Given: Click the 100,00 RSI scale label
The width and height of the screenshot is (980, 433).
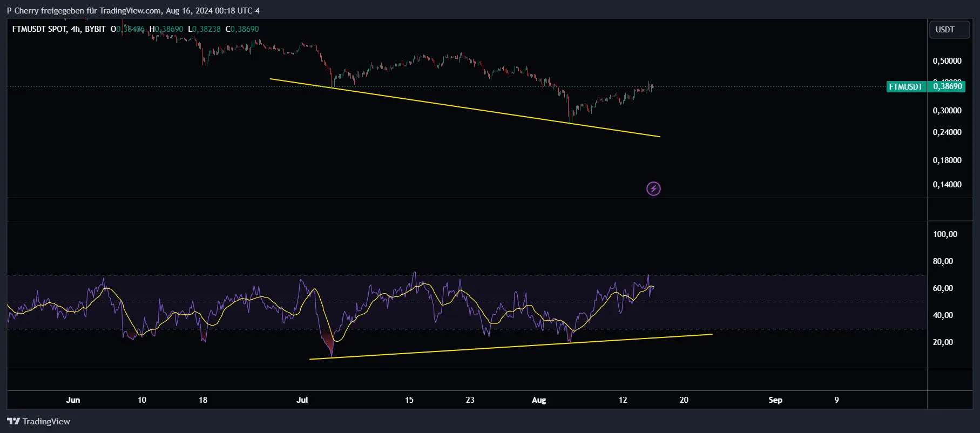Looking at the screenshot, I should pyautogui.click(x=945, y=234).
